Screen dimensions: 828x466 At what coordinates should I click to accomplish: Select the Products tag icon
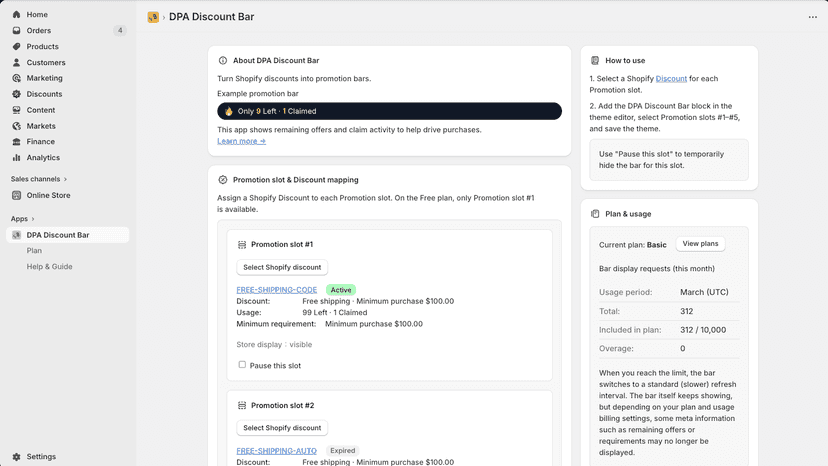click(16, 46)
